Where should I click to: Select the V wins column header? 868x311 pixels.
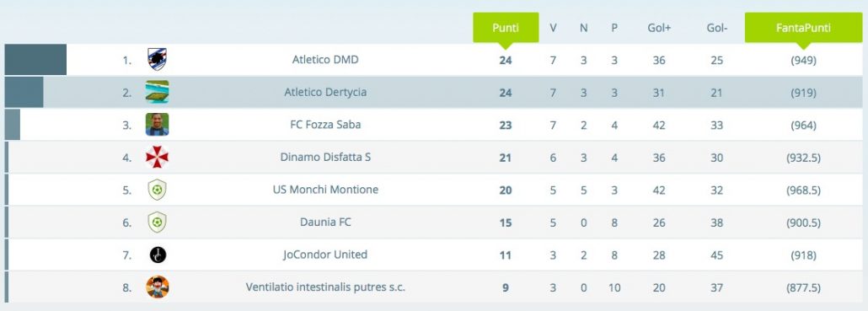[553, 28]
